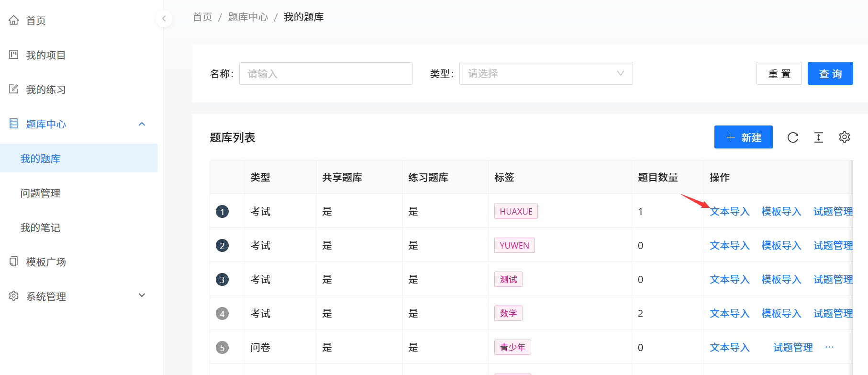The image size is (868, 375).
Task: Click the home icon beside 首页
Action: point(14,20)
